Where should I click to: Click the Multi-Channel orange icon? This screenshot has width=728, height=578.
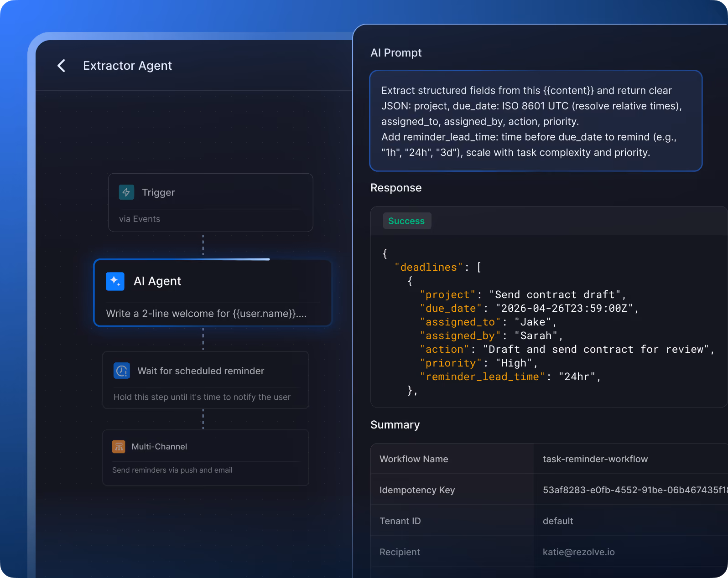click(119, 447)
